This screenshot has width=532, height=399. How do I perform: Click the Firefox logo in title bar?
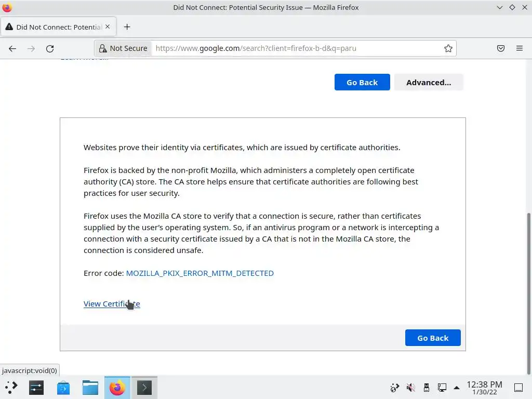[7, 7]
